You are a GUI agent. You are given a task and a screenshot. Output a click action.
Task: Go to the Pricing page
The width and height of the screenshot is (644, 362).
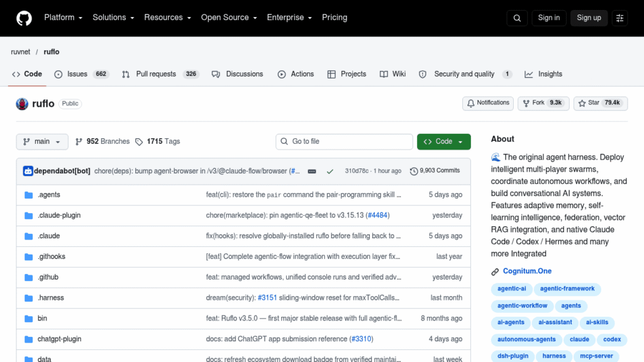coord(335,18)
